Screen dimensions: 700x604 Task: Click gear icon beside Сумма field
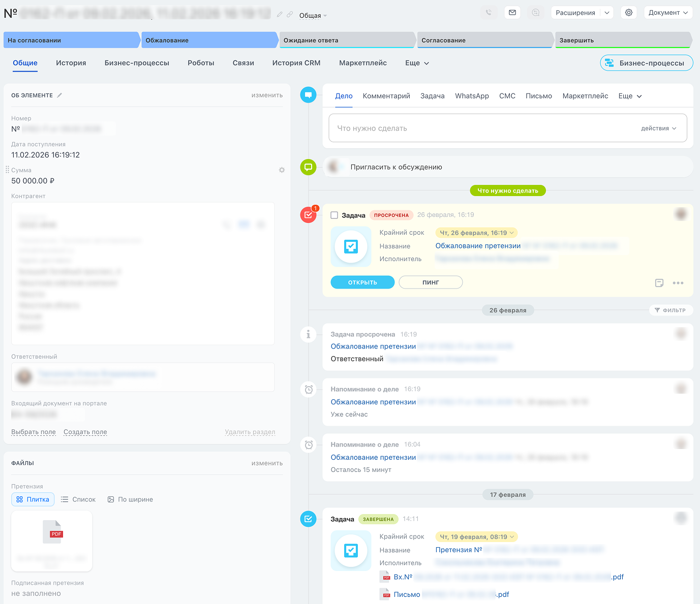click(282, 170)
